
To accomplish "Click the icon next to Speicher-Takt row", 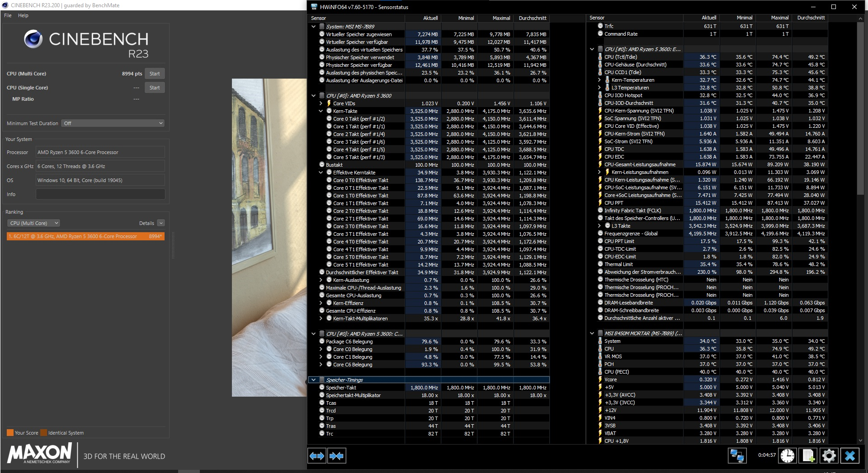I will 322,388.
